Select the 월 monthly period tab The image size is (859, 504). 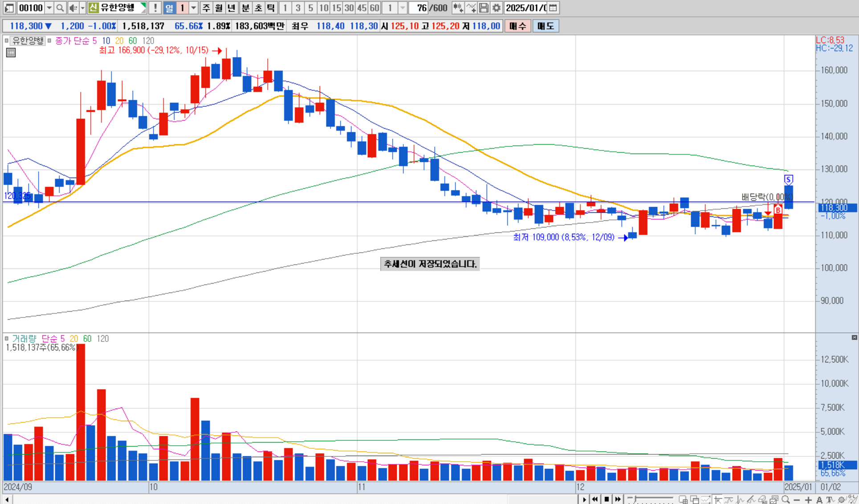(219, 8)
